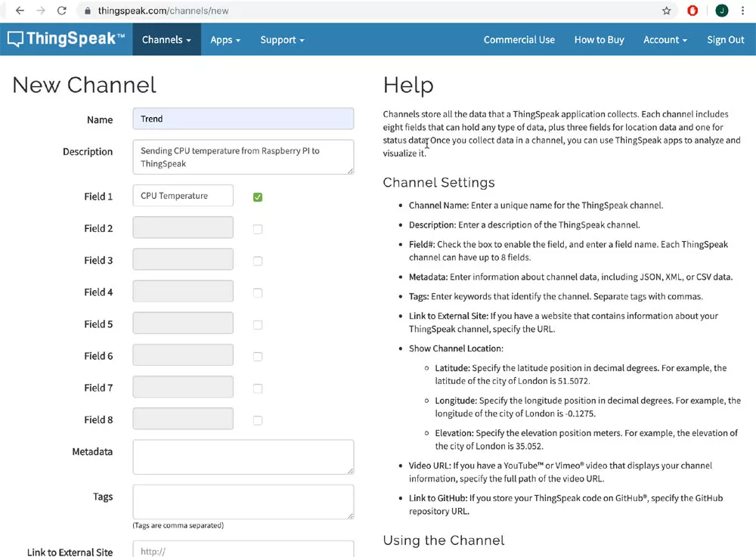
Task: Reload the page with refresh icon
Action: 62,11
